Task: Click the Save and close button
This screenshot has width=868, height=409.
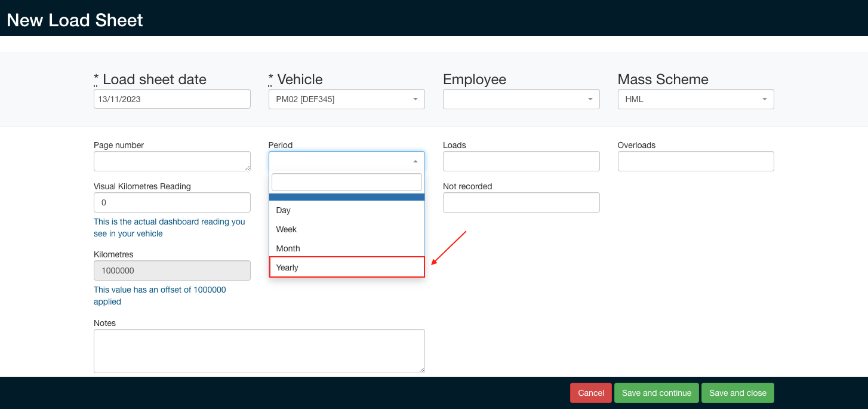Action: [737, 393]
